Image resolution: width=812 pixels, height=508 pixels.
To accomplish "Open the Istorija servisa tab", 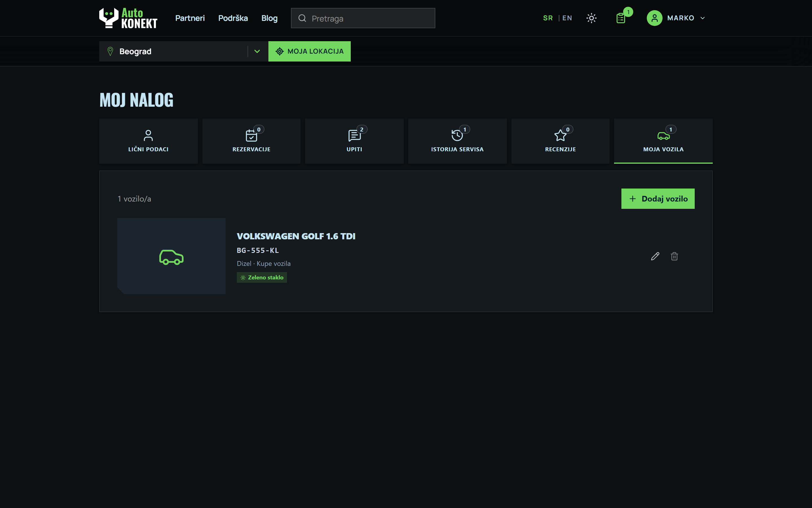I will coord(457,141).
